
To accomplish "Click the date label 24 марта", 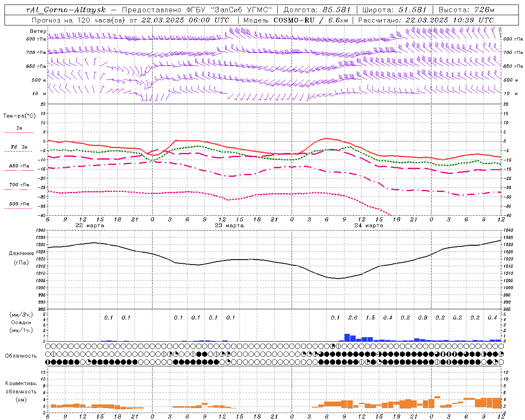I will pyautogui.click(x=369, y=226).
